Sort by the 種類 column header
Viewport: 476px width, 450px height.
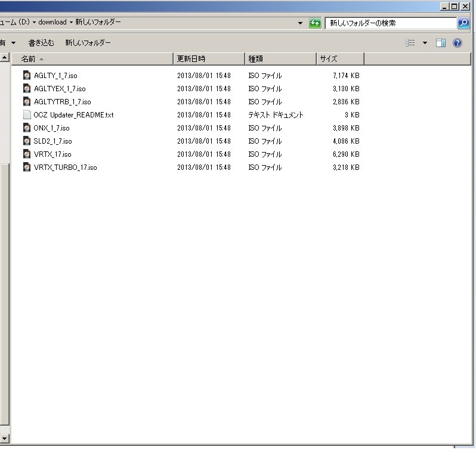(281, 59)
